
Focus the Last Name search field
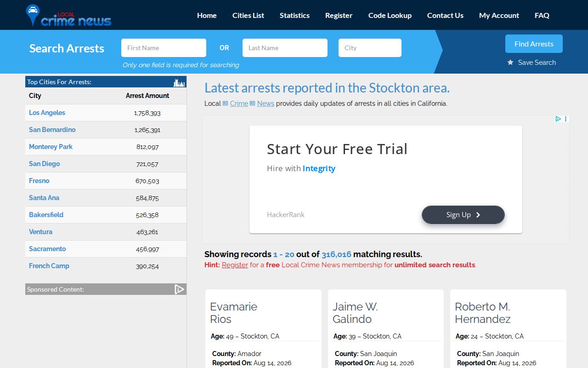285,48
